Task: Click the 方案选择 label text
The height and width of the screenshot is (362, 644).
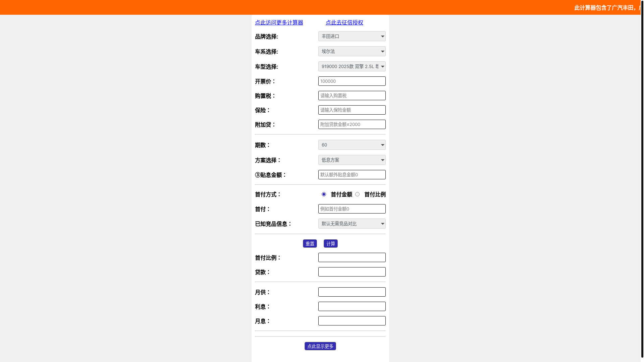Action: tap(268, 160)
